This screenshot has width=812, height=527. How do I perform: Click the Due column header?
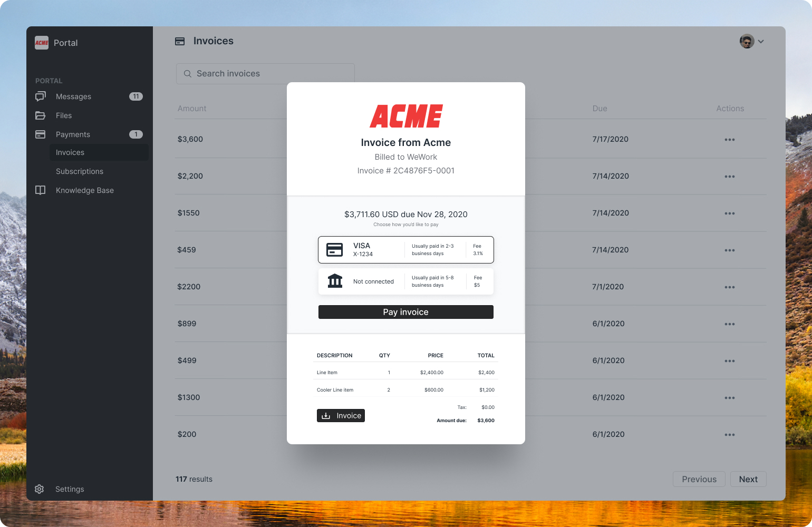[x=600, y=109]
